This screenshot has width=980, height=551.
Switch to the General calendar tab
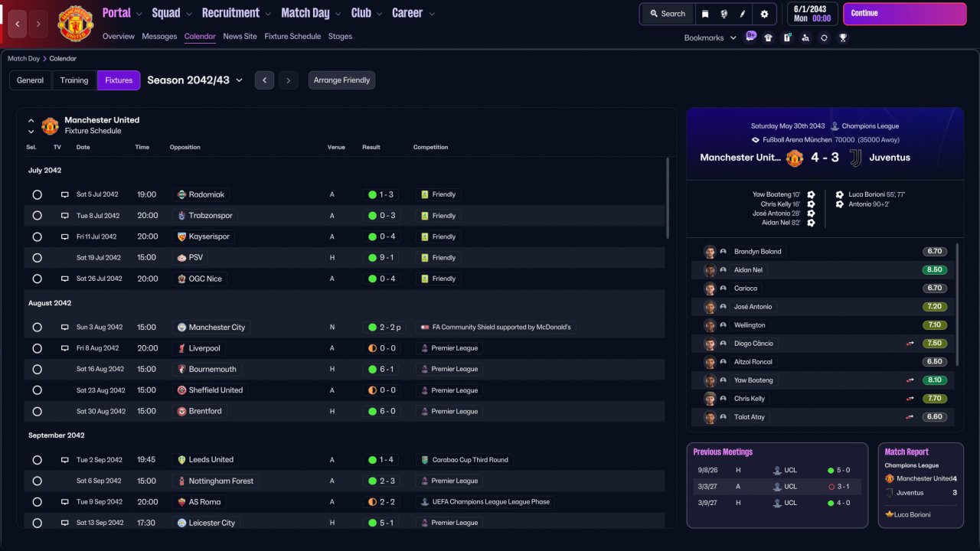pyautogui.click(x=30, y=80)
